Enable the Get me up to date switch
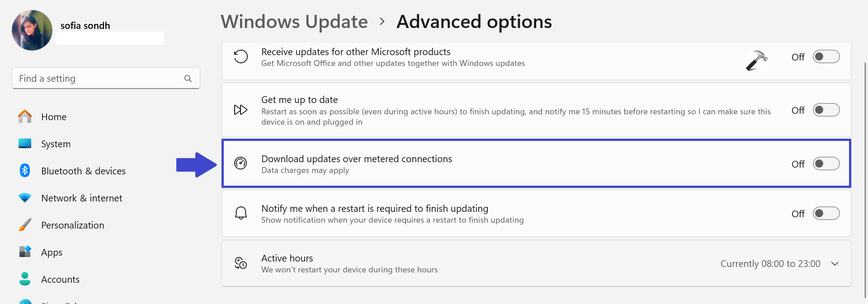The width and height of the screenshot is (868, 304). tap(826, 110)
